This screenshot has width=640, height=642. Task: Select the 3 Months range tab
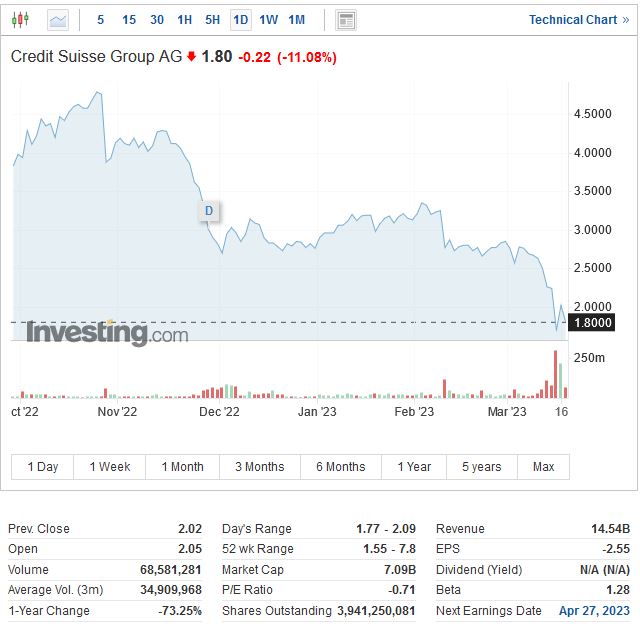(260, 467)
